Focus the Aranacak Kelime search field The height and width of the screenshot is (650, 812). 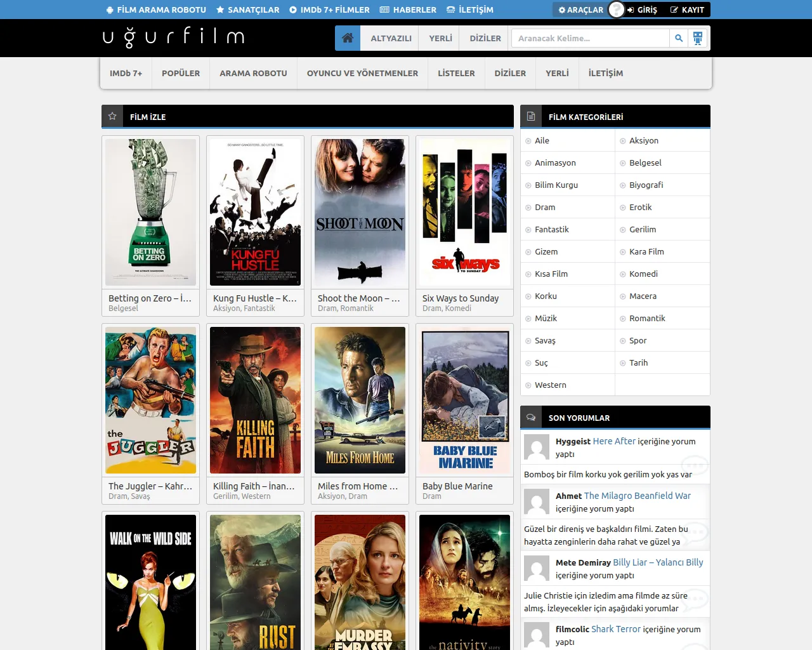(591, 38)
